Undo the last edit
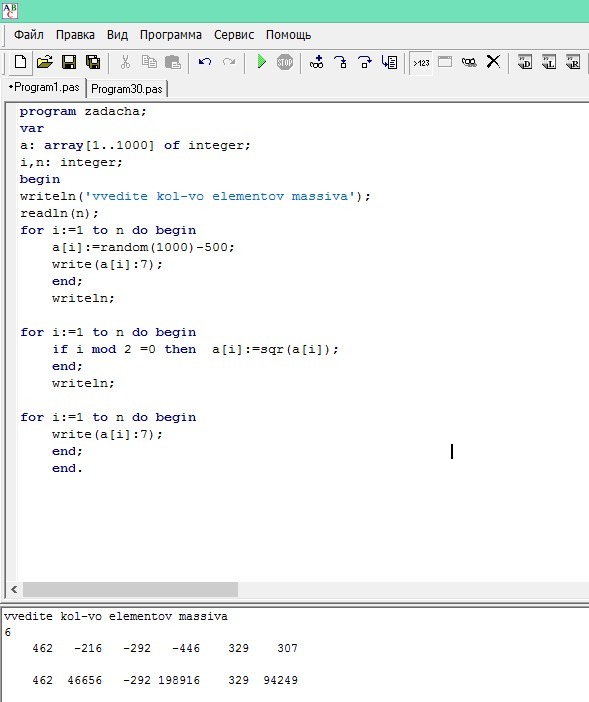Screen dimensions: 589x702 [x=205, y=62]
